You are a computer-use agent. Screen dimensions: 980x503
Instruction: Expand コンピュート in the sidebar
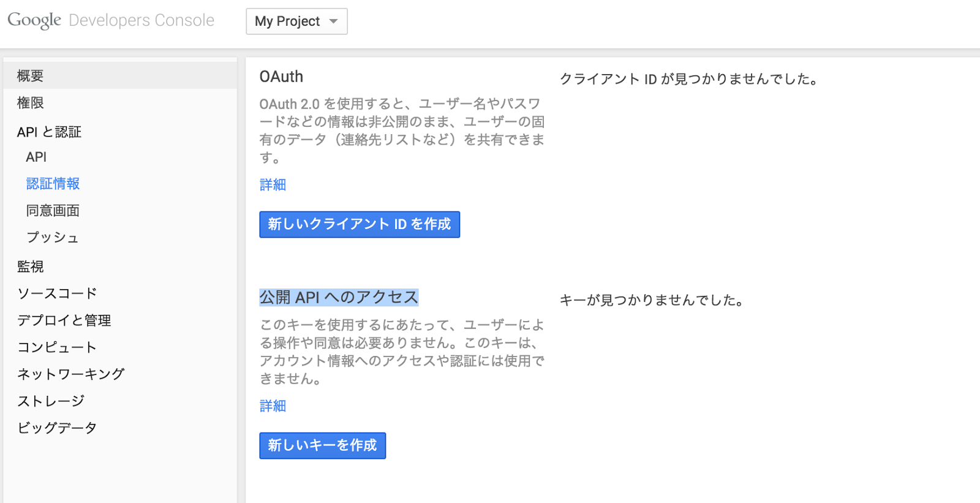tap(57, 347)
